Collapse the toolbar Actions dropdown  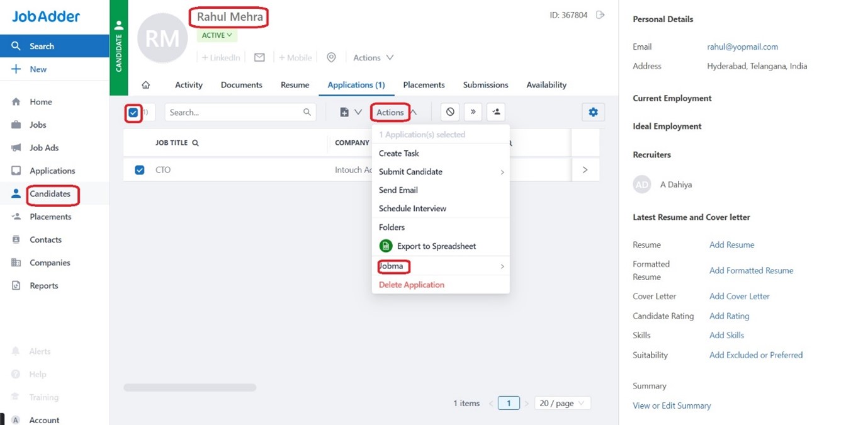point(396,113)
